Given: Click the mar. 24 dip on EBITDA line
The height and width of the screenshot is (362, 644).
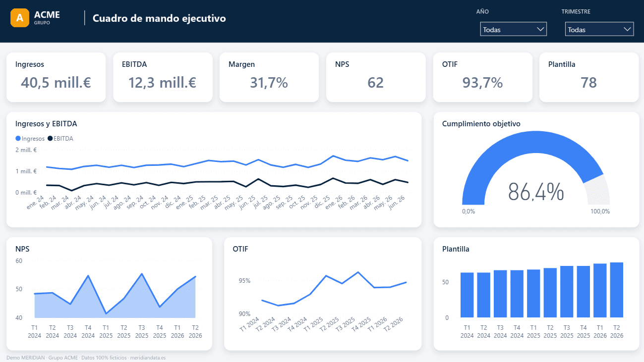Looking at the screenshot, I should click(72, 190).
